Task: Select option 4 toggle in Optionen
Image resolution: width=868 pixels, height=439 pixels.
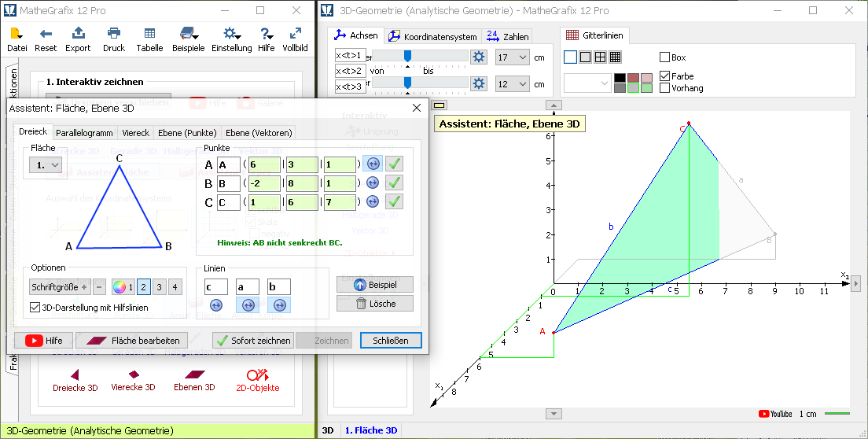Action: tap(175, 286)
